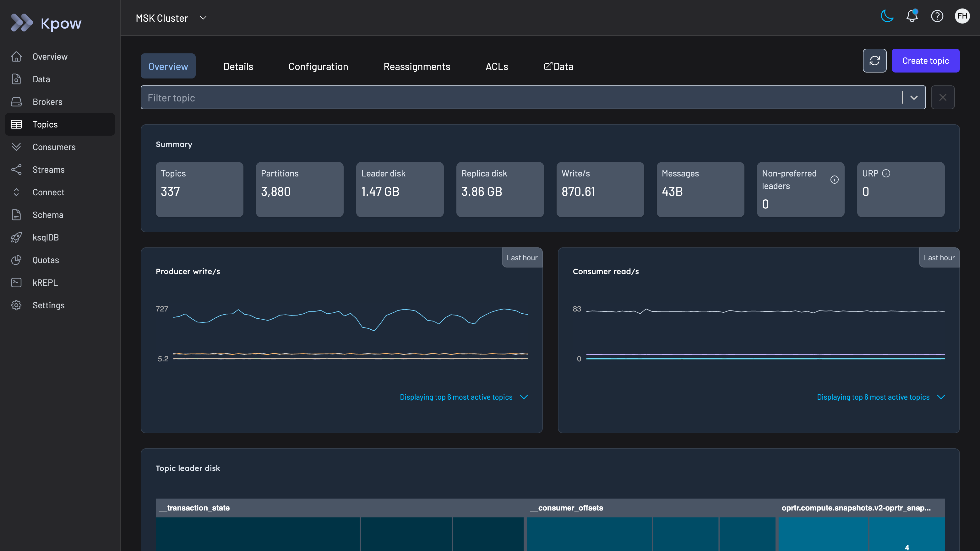Screen dimensions: 980x551
Task: Open Filter topic dropdown arrow
Action: (x=914, y=98)
